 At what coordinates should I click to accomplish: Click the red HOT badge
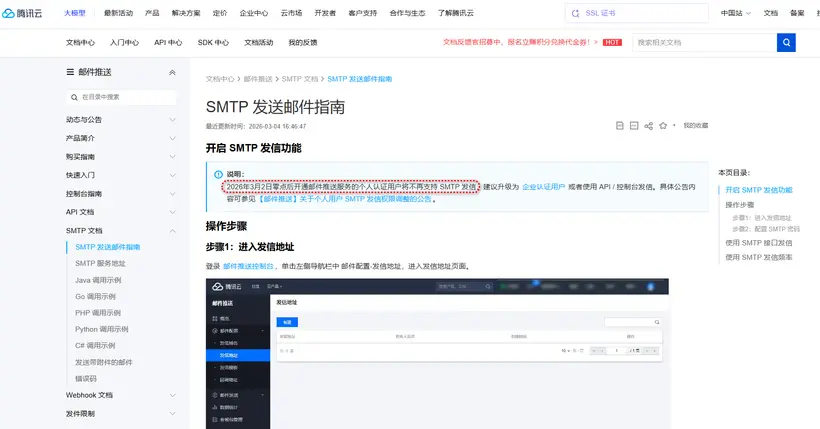pos(612,42)
